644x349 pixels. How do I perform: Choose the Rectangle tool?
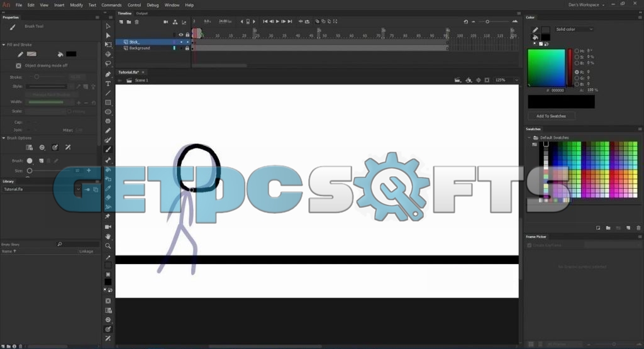point(108,102)
